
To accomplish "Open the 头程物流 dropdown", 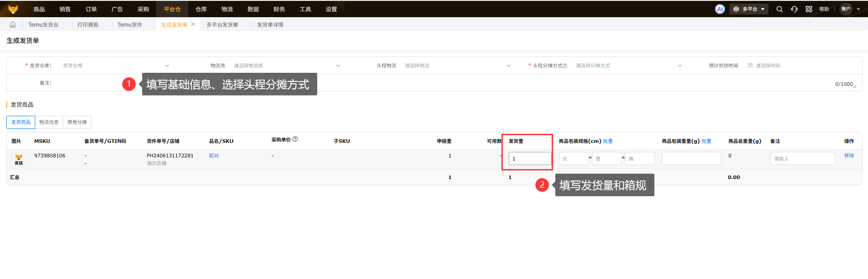I will click(x=458, y=66).
